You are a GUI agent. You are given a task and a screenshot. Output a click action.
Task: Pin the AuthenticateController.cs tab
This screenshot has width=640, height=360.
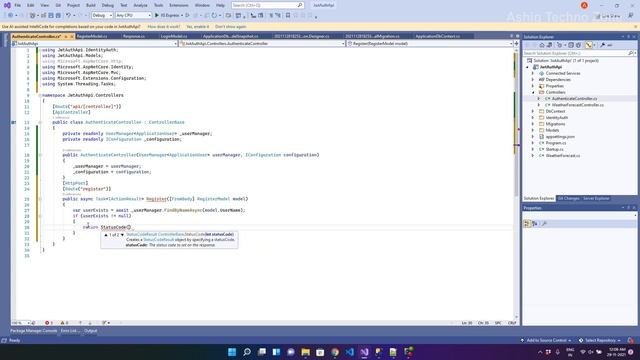[x=66, y=36]
